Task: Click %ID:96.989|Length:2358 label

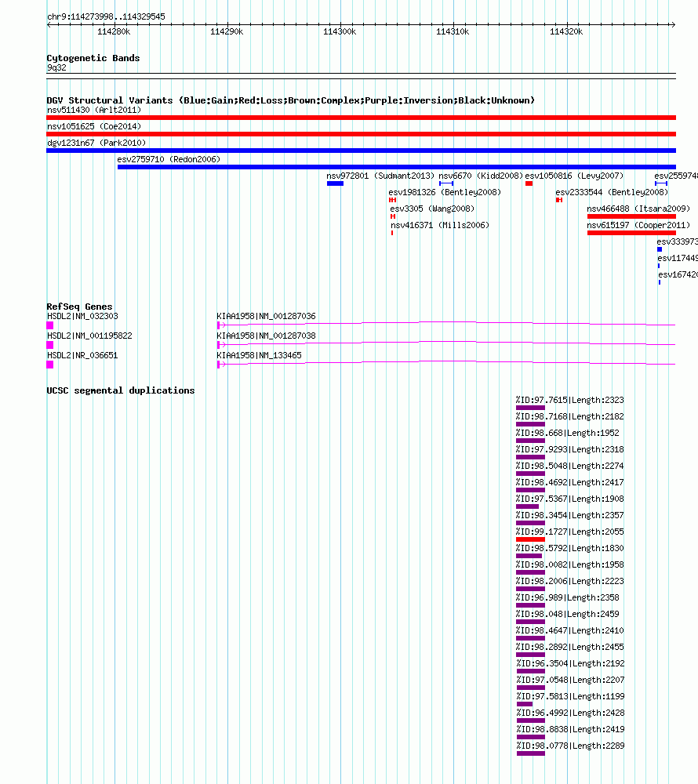Action: tap(568, 598)
